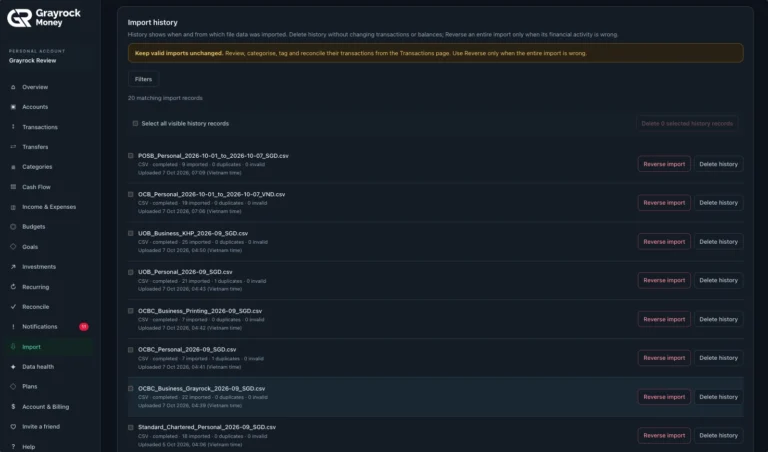Click the Import history heading
This screenshot has height=452, width=768.
(152, 23)
